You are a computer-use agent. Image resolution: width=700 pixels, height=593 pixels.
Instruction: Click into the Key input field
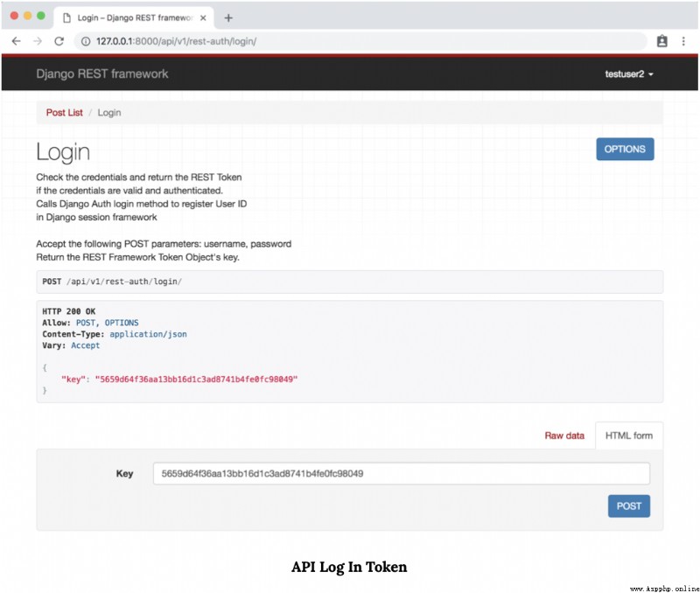pyautogui.click(x=402, y=473)
